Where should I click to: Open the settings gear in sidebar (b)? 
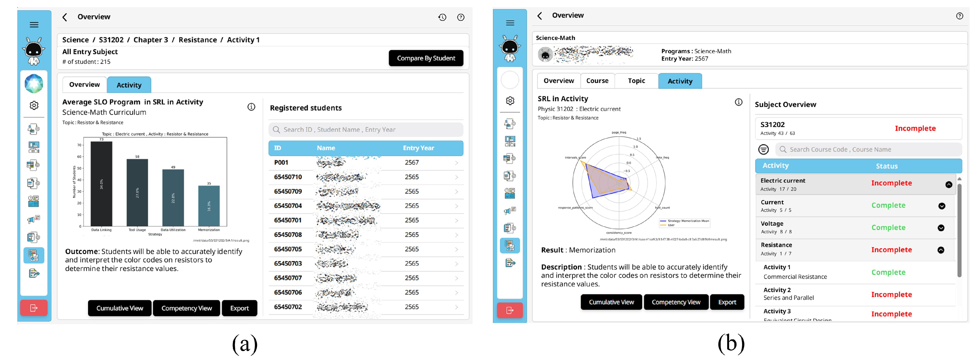click(x=510, y=100)
